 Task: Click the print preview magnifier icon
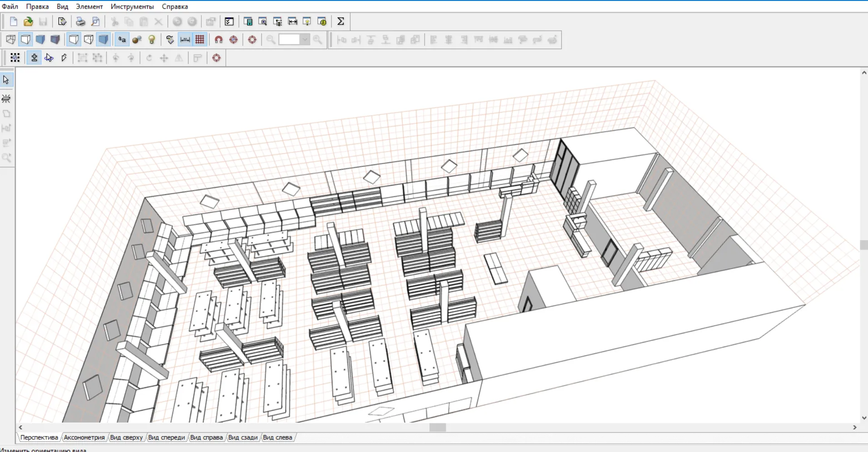[x=95, y=21]
